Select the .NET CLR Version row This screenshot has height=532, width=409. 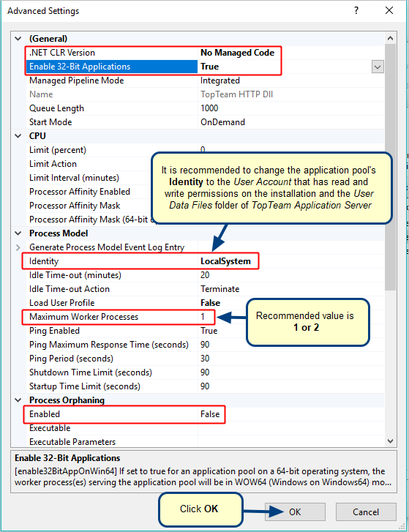205,53
